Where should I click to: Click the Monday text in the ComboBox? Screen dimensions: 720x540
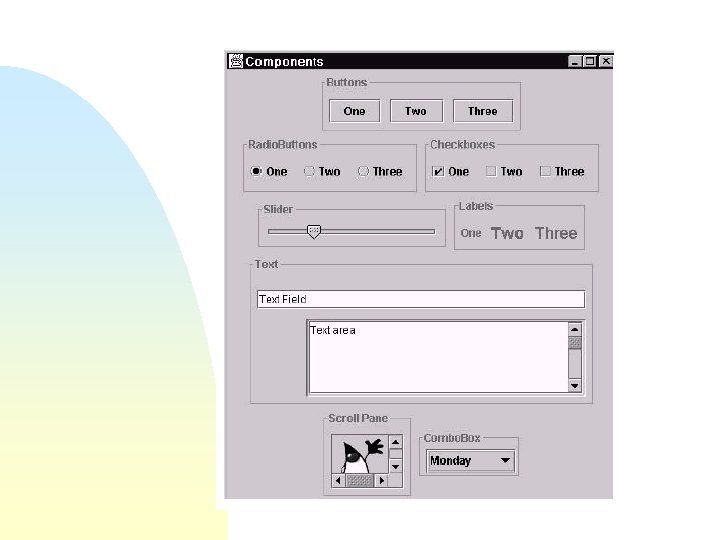tap(450, 461)
